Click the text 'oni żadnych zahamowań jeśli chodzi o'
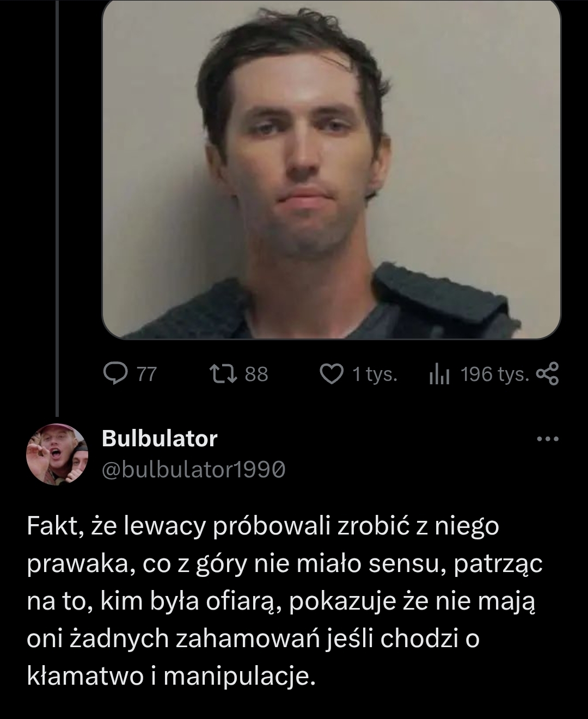 point(253,639)
